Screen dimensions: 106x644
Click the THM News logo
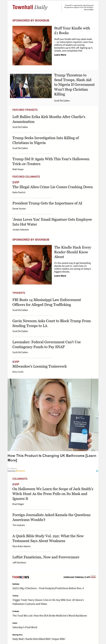pos(21,577)
